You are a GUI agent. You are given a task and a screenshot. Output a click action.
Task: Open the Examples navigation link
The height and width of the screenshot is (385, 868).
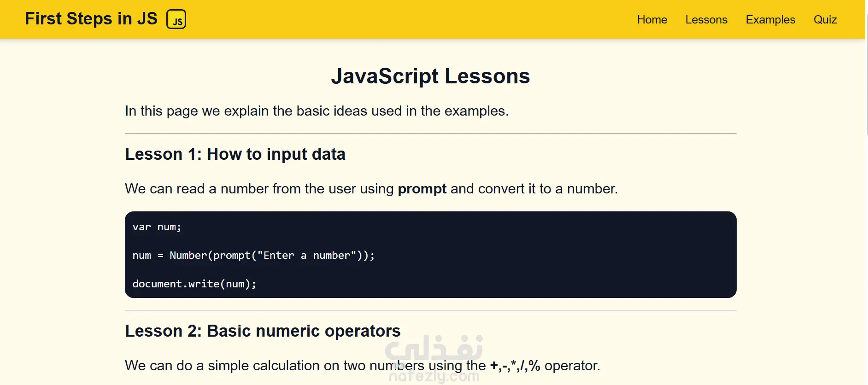pyautogui.click(x=770, y=20)
